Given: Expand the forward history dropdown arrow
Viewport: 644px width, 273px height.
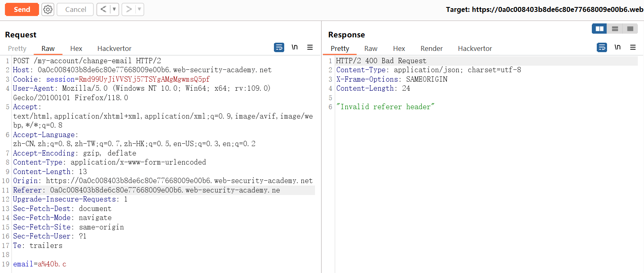Looking at the screenshot, I should 139,9.
